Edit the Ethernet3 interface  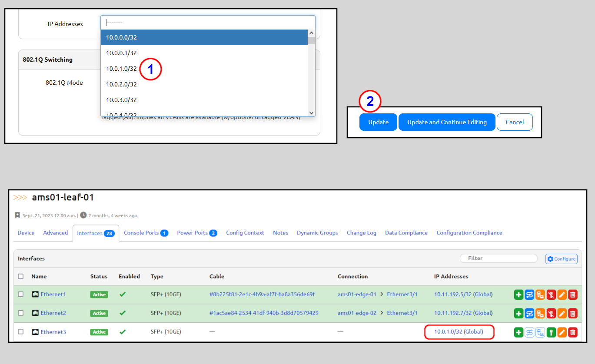tap(562, 332)
